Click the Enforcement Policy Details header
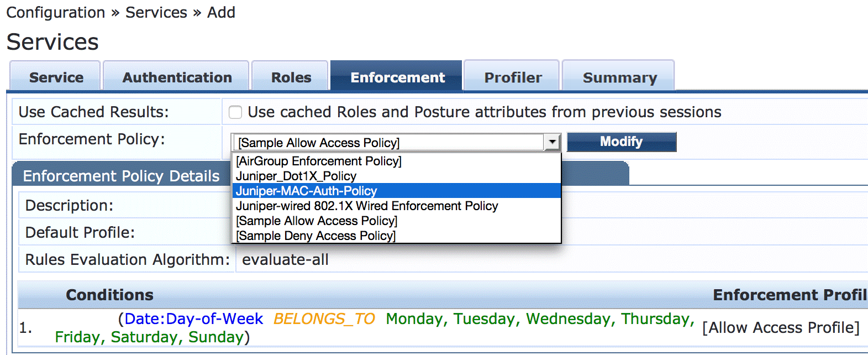The width and height of the screenshot is (868, 355). (122, 176)
